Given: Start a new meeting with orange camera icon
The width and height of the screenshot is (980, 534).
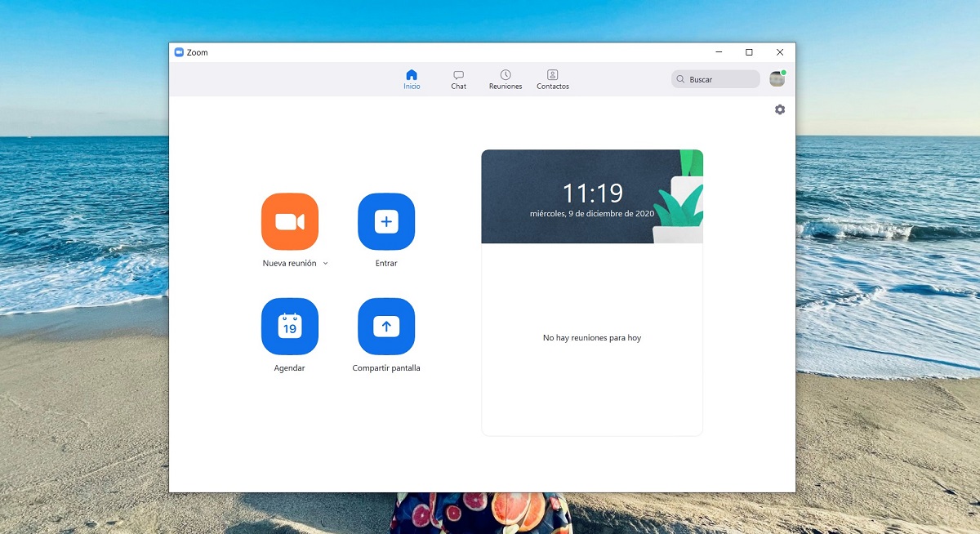Looking at the screenshot, I should coord(289,221).
